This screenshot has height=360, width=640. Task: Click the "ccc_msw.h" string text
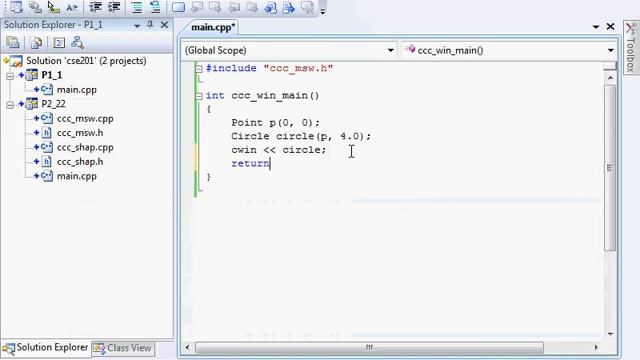tap(298, 68)
